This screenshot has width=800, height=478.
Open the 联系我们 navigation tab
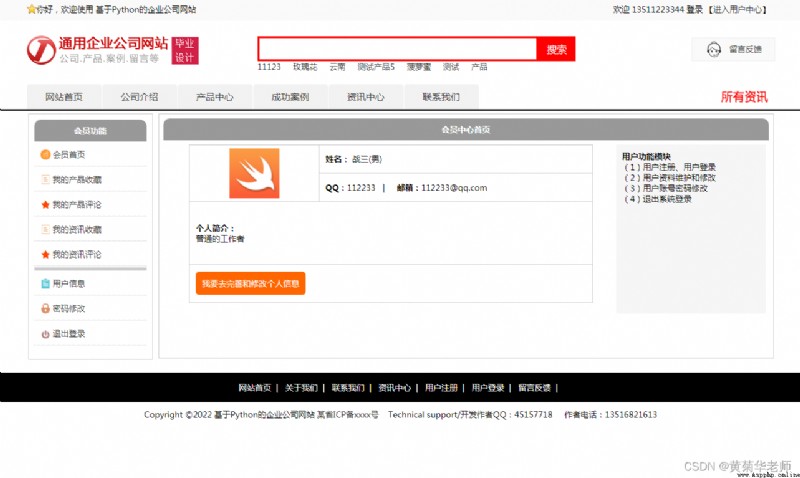point(441,97)
